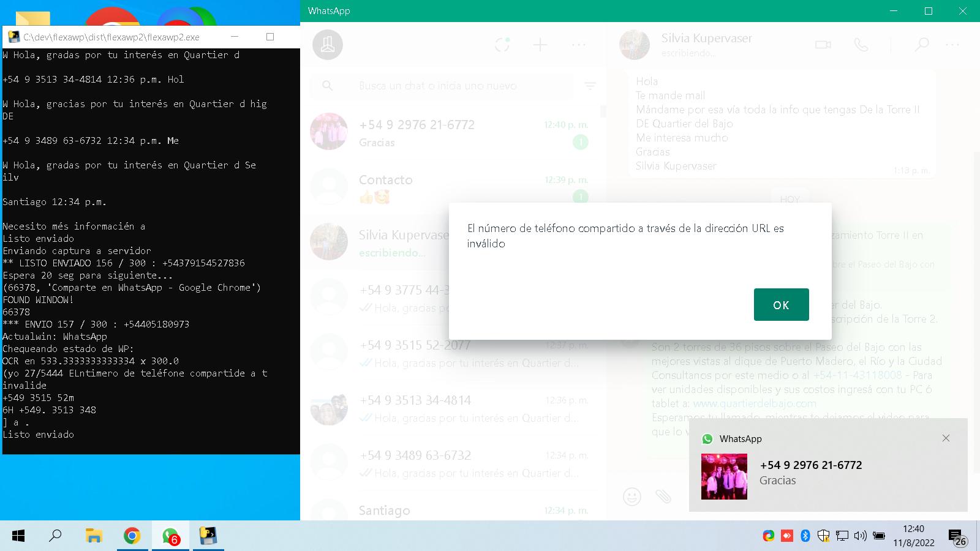Open the Santiago chat
Screen dimensions: 980x551
point(450,508)
